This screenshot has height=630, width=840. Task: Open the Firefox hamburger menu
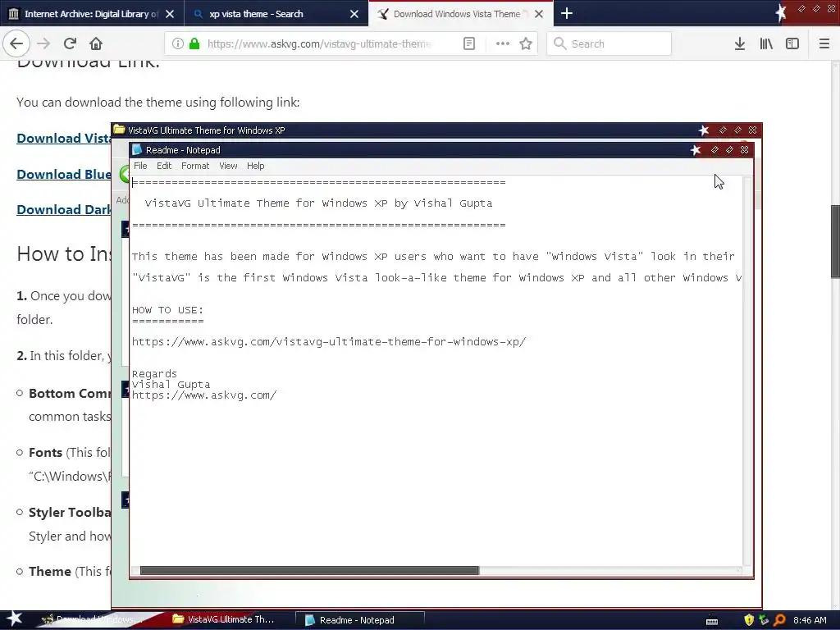824,43
